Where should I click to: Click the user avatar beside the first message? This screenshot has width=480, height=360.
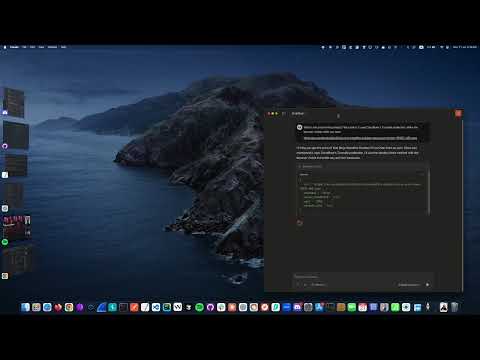[299, 127]
